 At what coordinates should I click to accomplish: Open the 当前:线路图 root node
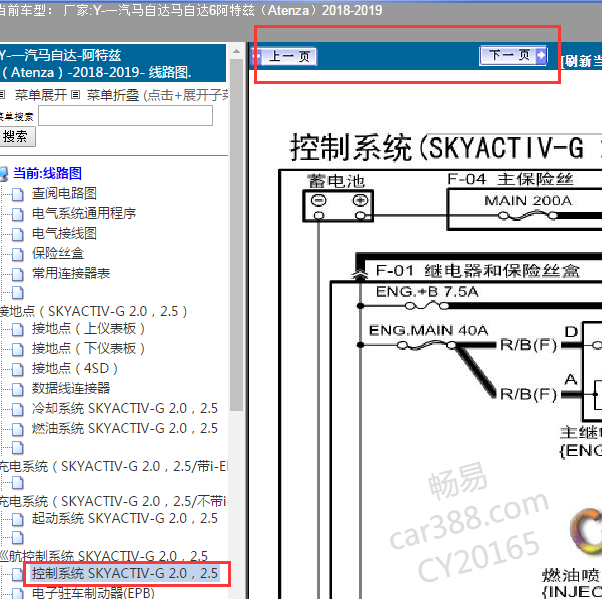pos(47,174)
